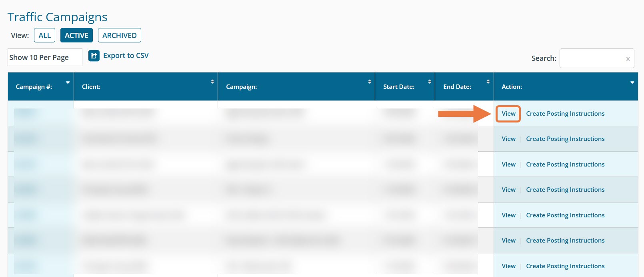Show ARCHIVED campaigns view
The image size is (644, 277).
click(119, 35)
